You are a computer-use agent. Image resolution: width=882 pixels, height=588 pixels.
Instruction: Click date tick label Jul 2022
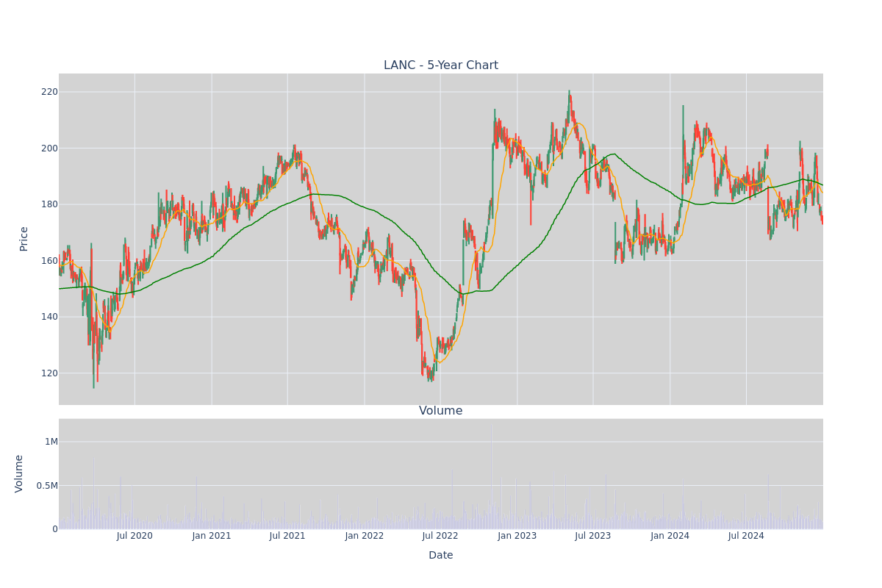(440, 536)
